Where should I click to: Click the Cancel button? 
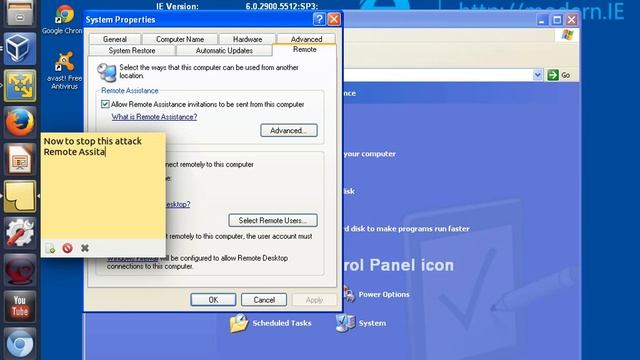pyautogui.click(x=264, y=300)
